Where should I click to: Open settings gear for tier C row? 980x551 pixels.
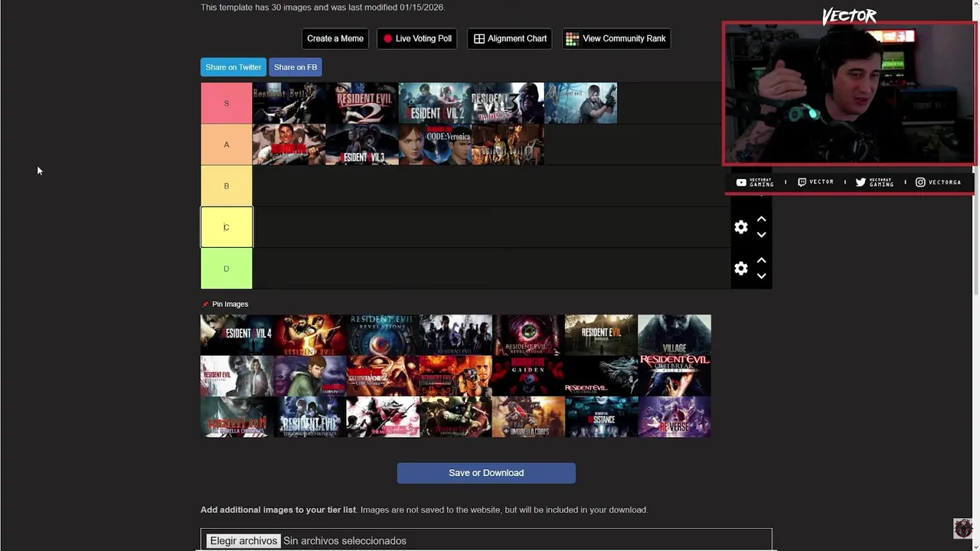pos(740,227)
